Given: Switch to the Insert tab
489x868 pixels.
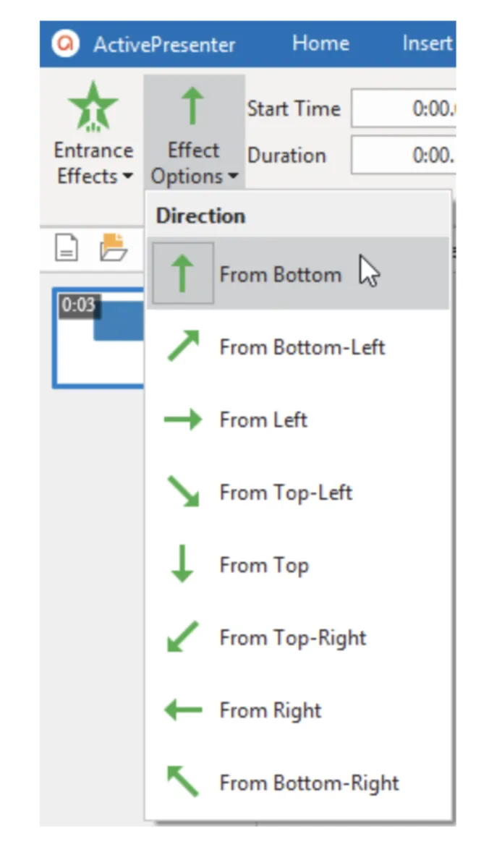Looking at the screenshot, I should (427, 43).
